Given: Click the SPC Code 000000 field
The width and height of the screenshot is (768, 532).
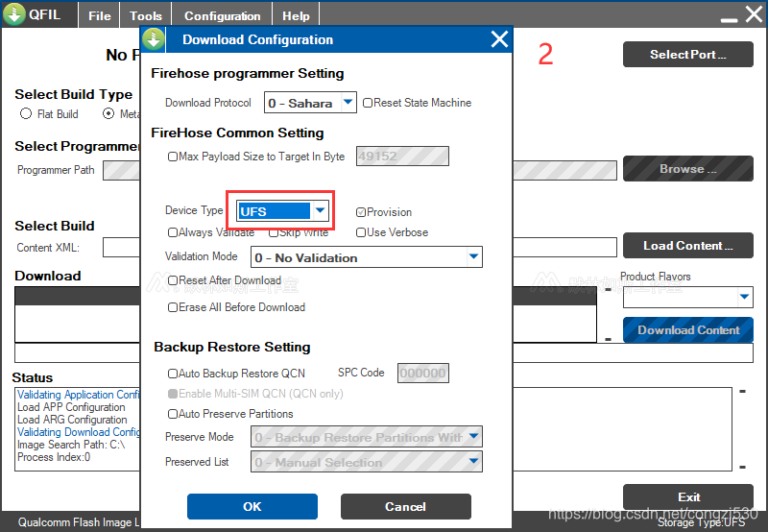Looking at the screenshot, I should pyautogui.click(x=422, y=374).
